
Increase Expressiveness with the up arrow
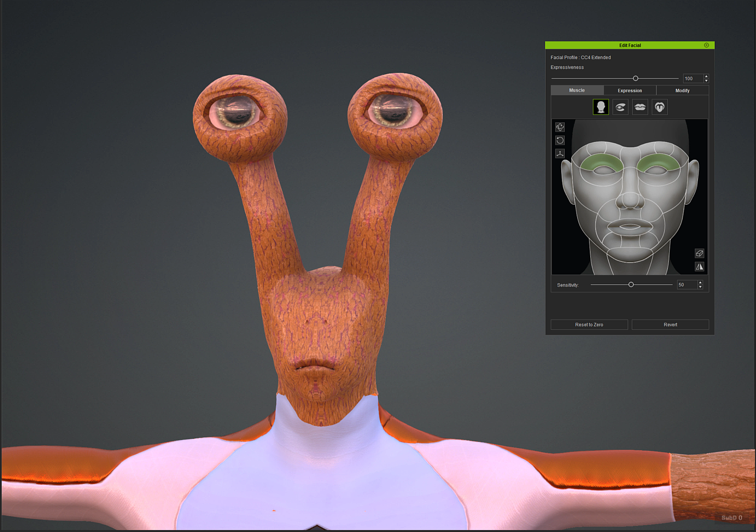(x=706, y=76)
